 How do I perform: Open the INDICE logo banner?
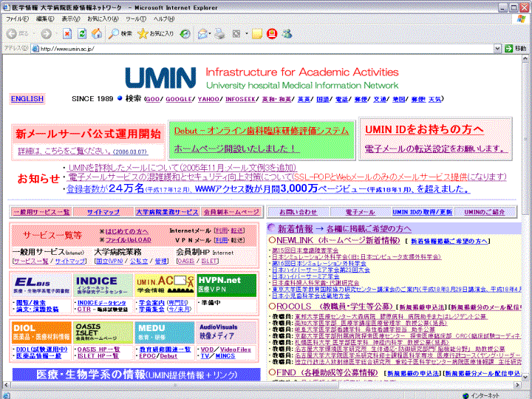click(x=102, y=285)
